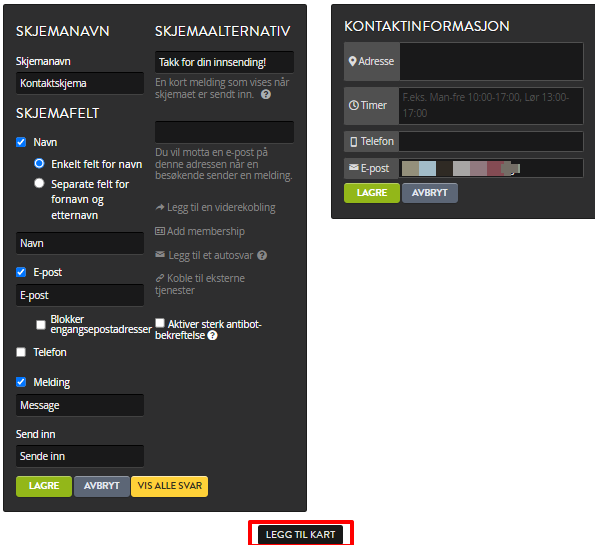Image resolution: width=595 pixels, height=545 pixels.
Task: Open Koble til eksterne tjenester link
Action: (x=200, y=284)
